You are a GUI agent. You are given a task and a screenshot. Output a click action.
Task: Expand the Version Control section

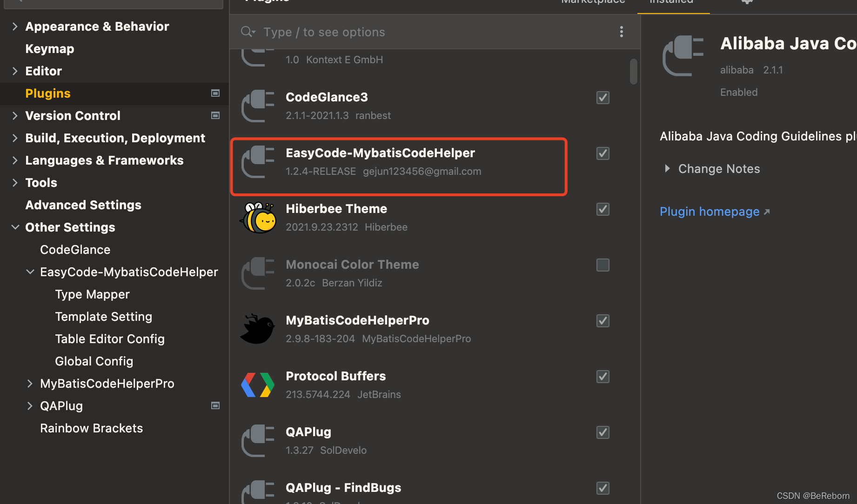coord(15,116)
